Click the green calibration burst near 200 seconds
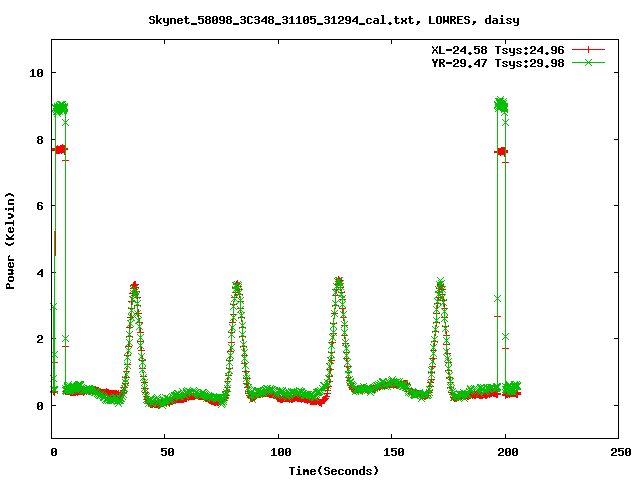This screenshot has height=480, width=640. tap(501, 105)
